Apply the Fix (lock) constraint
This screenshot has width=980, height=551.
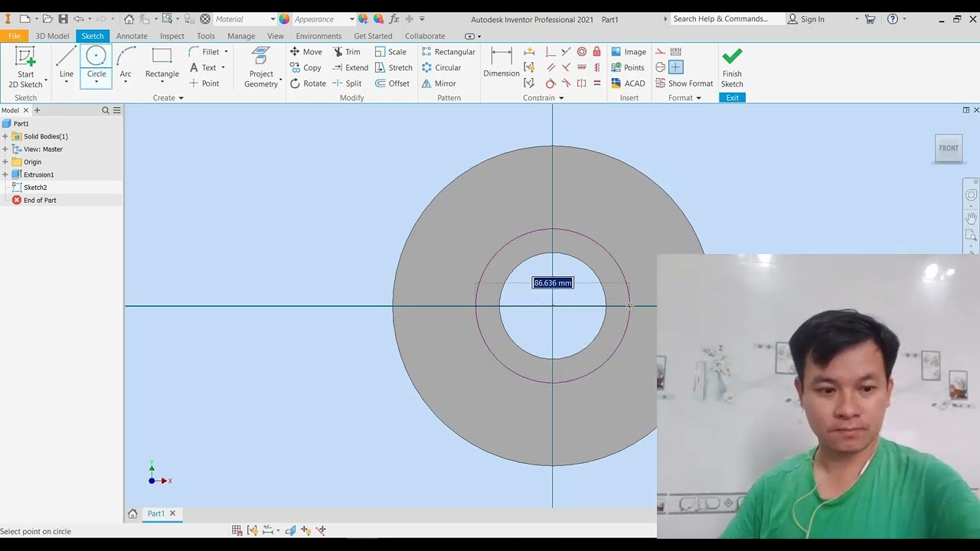[597, 52]
